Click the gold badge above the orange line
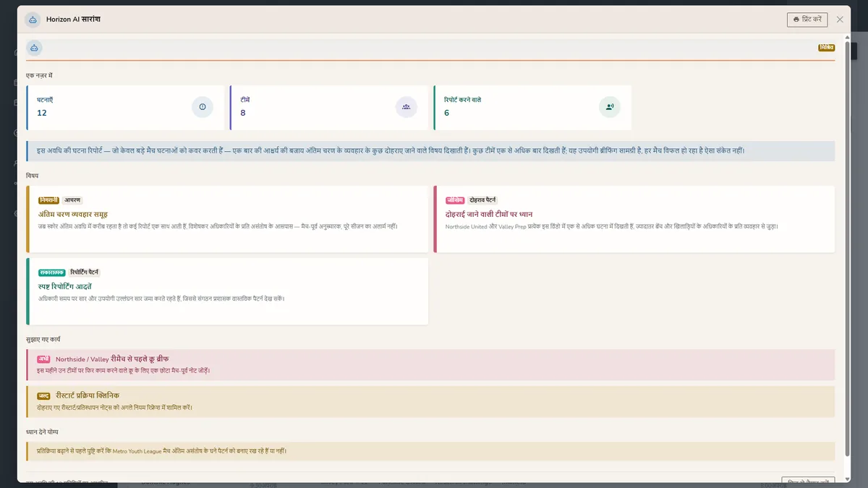 point(827,48)
